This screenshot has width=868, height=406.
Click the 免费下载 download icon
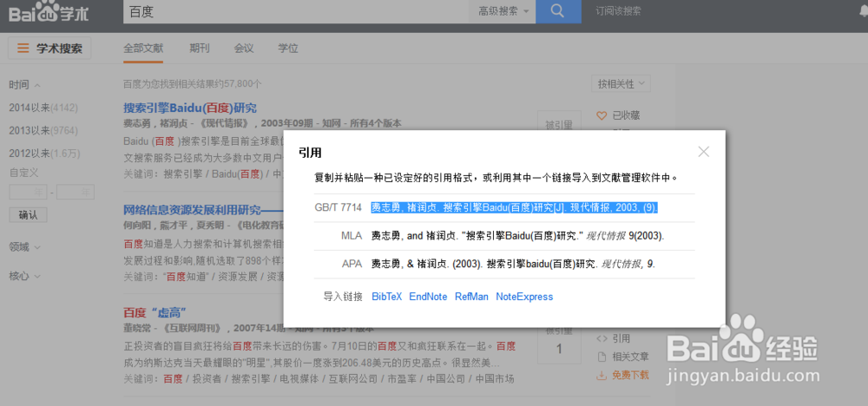click(602, 375)
